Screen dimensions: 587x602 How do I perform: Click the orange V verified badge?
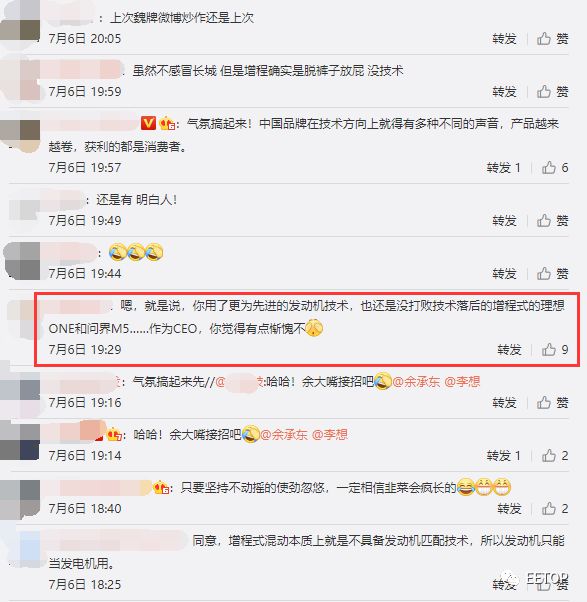[148, 123]
